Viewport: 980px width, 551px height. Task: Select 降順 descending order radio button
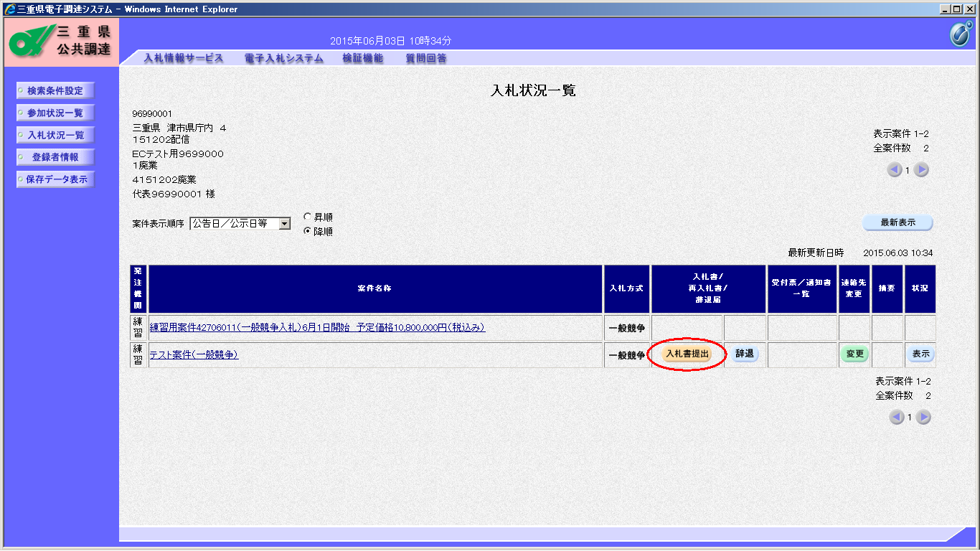click(x=308, y=231)
